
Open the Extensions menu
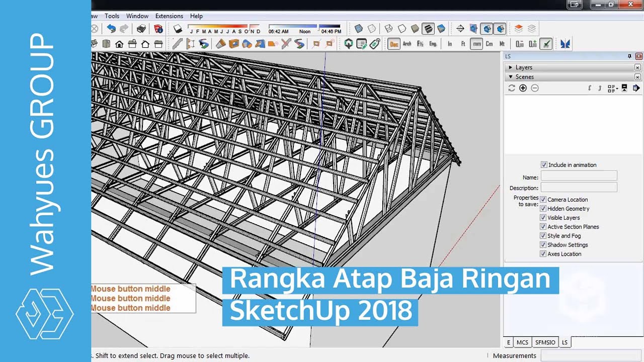click(169, 16)
